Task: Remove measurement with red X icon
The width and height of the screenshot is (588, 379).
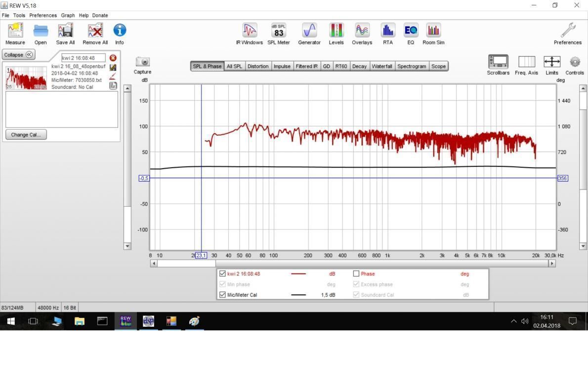Action: click(113, 58)
